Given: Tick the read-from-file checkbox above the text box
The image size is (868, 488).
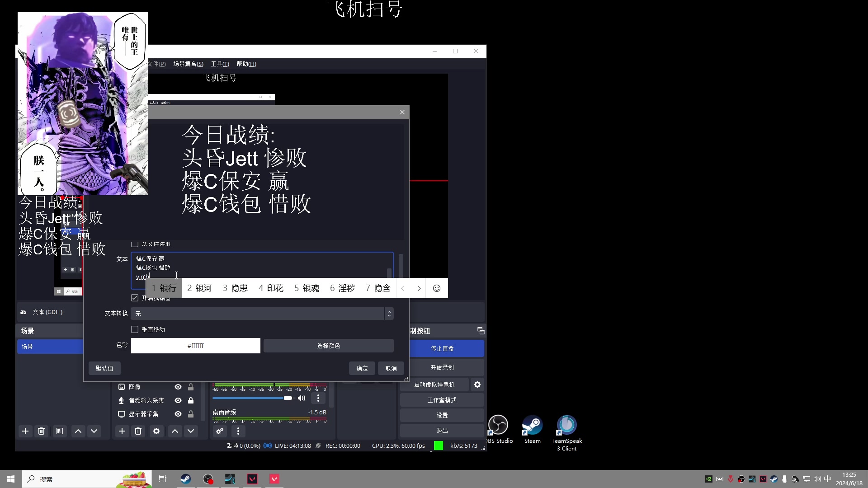Looking at the screenshot, I should [135, 244].
